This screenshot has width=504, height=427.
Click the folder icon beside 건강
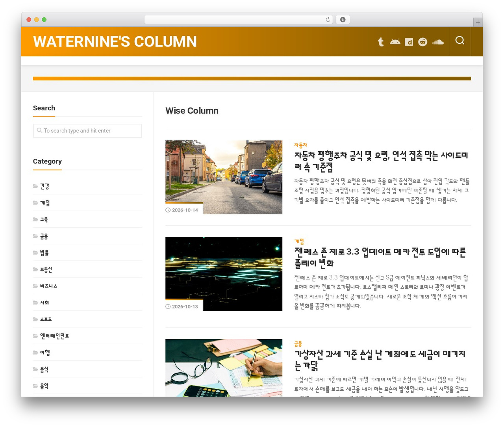click(35, 186)
